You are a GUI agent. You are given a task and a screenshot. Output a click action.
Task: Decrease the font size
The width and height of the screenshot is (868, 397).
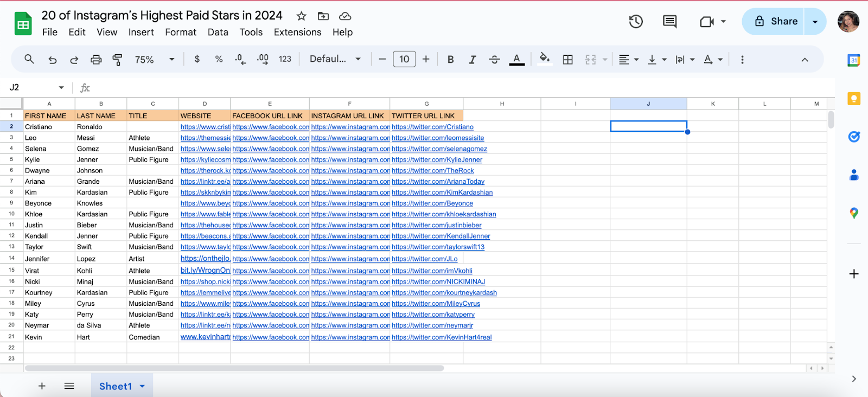[x=382, y=59]
